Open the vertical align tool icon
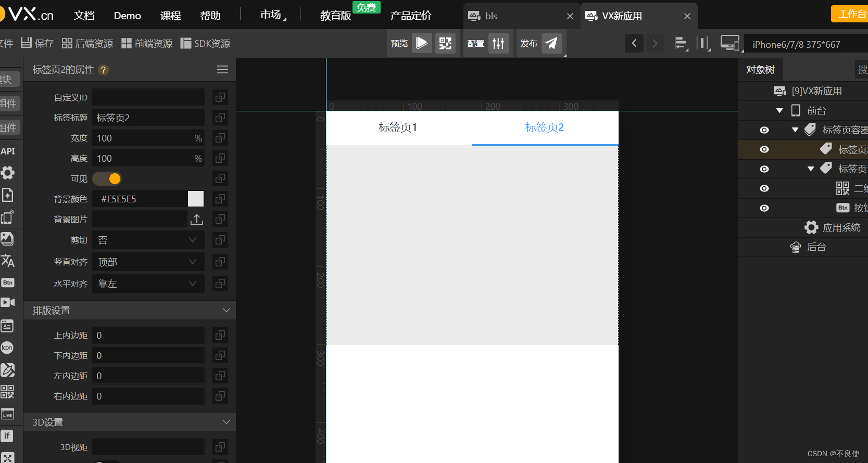The width and height of the screenshot is (868, 463). click(x=703, y=43)
